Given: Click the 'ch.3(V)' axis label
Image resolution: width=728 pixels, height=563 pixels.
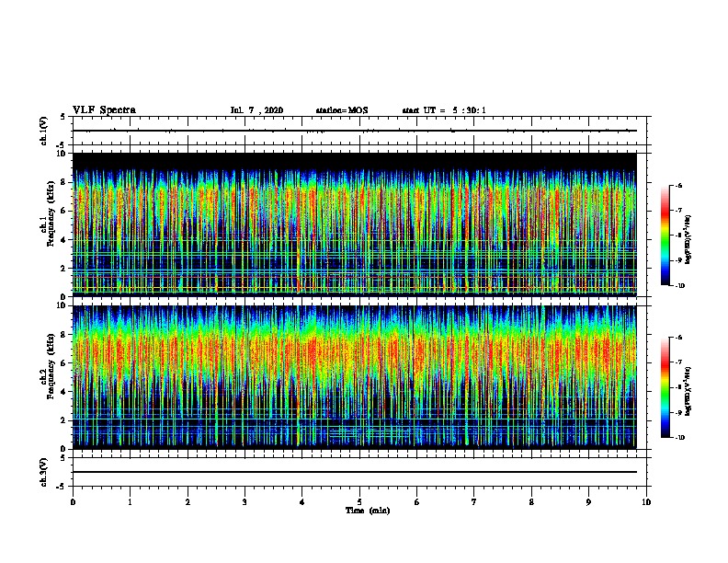Looking at the screenshot, I should (x=44, y=472).
